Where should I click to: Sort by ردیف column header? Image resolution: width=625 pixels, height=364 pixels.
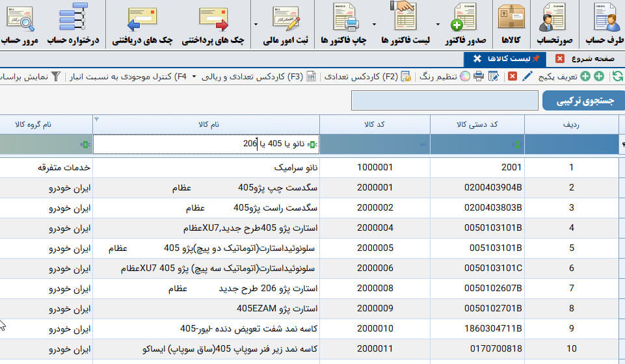(x=571, y=125)
